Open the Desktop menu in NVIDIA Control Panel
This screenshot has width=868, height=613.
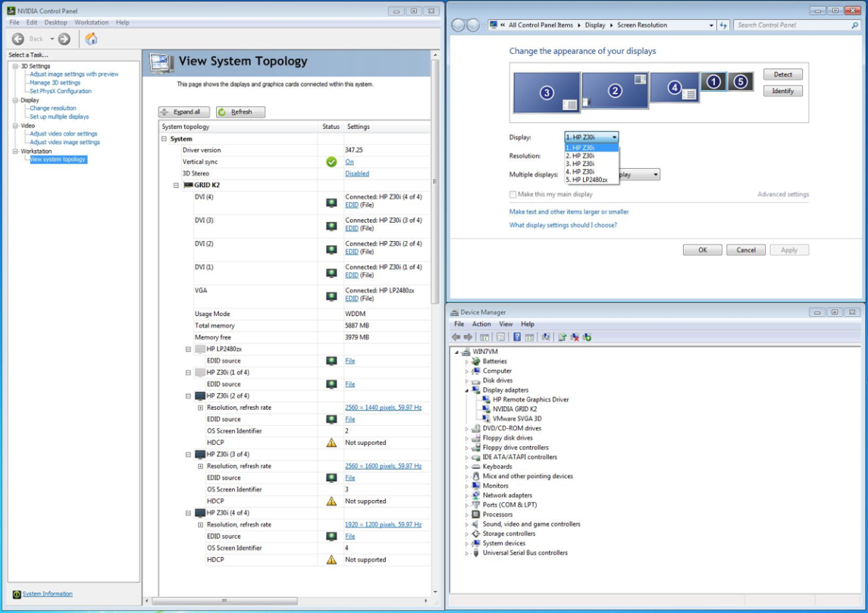56,22
